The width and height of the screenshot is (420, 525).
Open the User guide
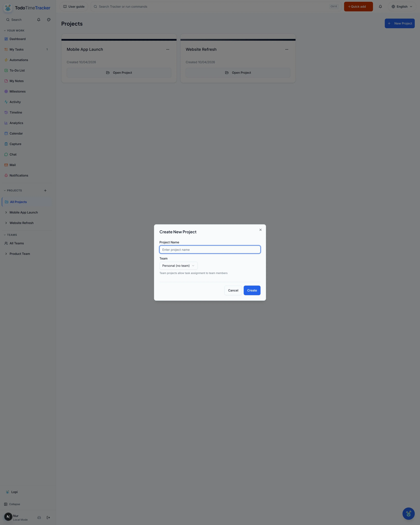pos(74,7)
